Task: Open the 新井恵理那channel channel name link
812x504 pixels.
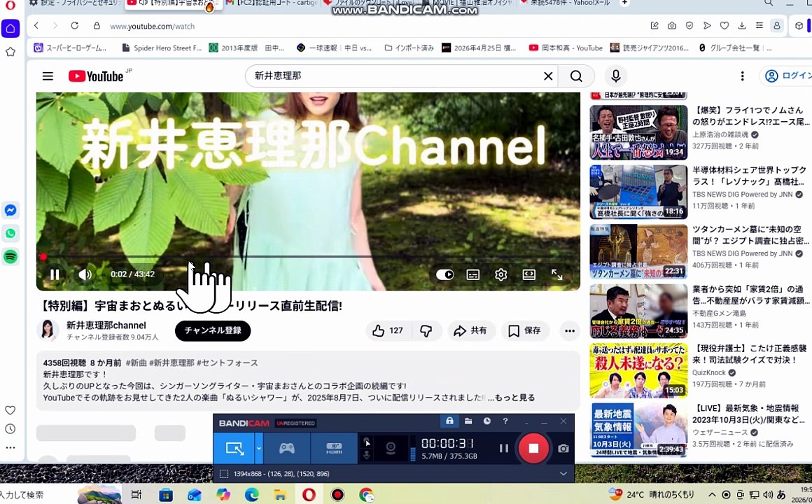Action: click(x=106, y=325)
